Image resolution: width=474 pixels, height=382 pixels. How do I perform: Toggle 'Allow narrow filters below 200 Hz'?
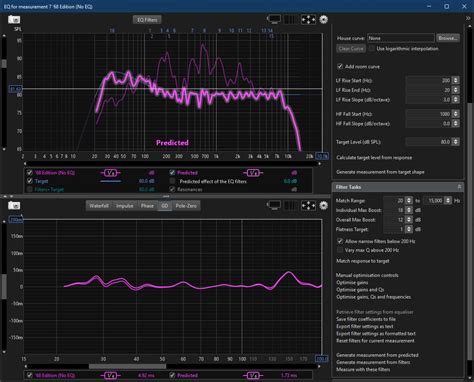point(340,241)
